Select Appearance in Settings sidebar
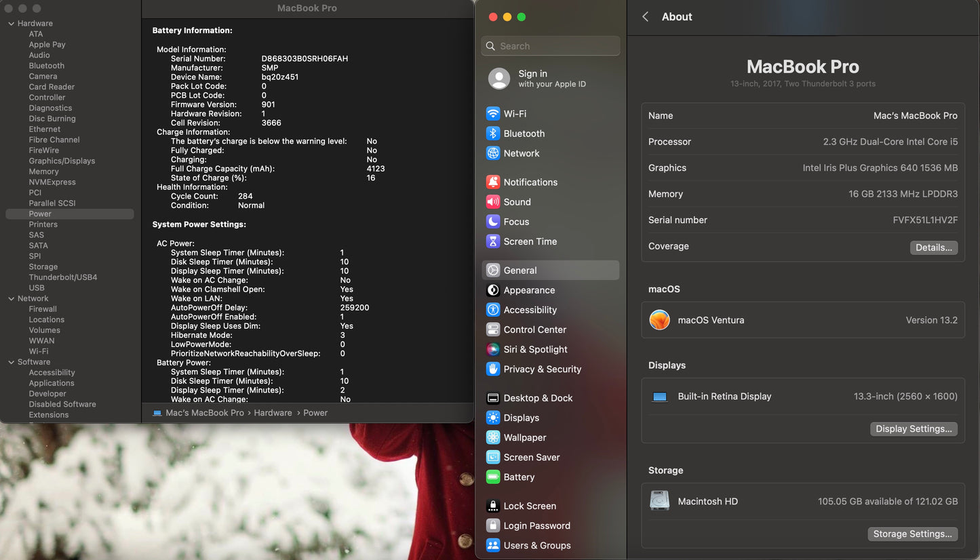 click(x=529, y=290)
